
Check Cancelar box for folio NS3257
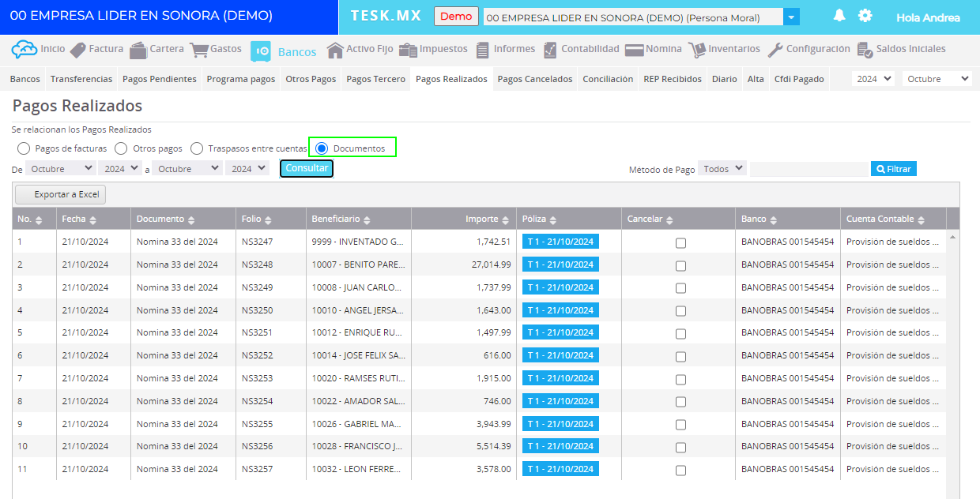pyautogui.click(x=680, y=471)
